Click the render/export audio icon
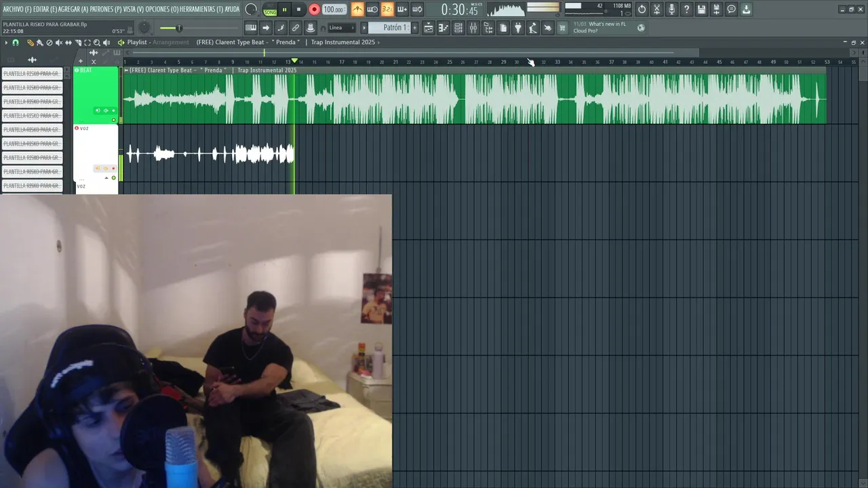 tap(717, 9)
